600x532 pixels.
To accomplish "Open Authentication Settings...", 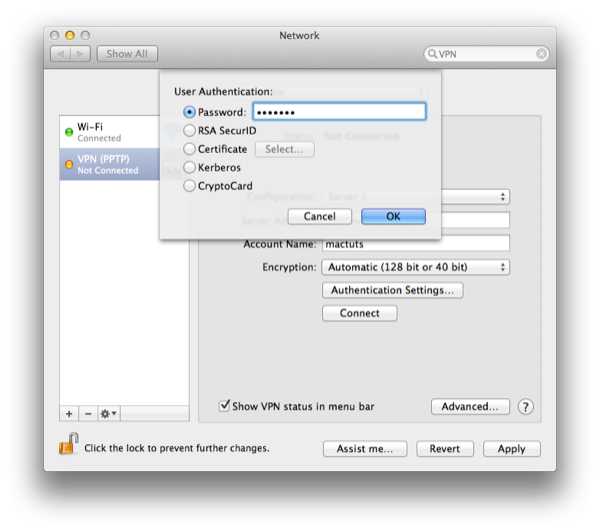I will 392,290.
